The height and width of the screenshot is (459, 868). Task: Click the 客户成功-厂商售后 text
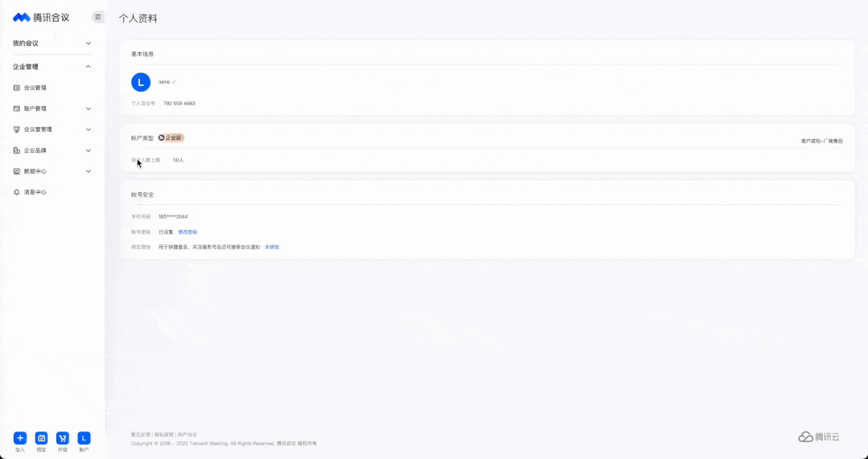(x=822, y=141)
